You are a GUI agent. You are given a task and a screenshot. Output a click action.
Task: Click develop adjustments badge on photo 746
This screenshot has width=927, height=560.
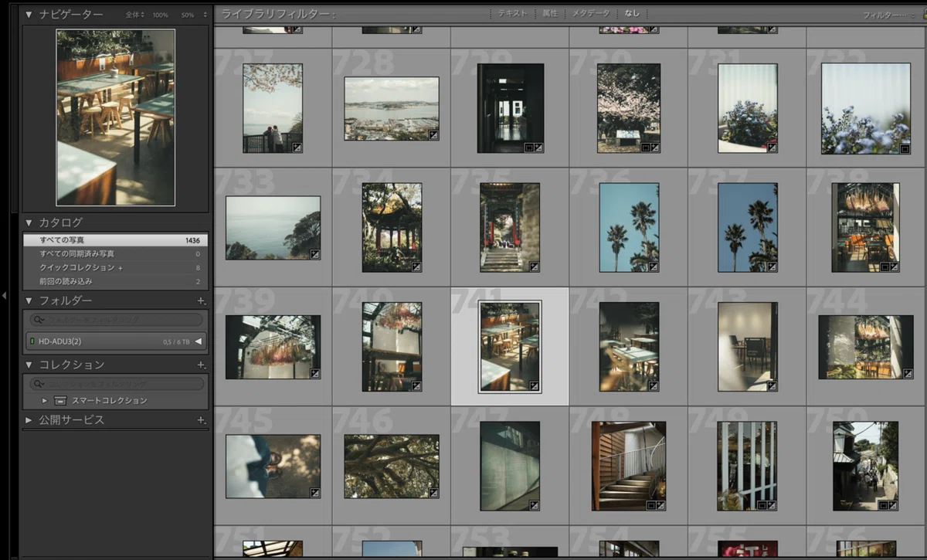pos(433,492)
